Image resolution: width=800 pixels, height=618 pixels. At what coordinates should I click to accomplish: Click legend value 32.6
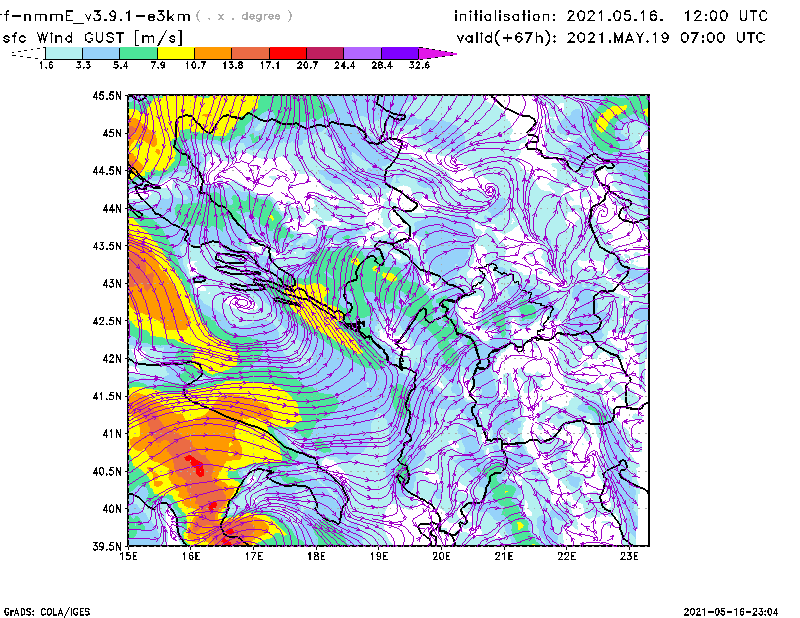coord(419,65)
